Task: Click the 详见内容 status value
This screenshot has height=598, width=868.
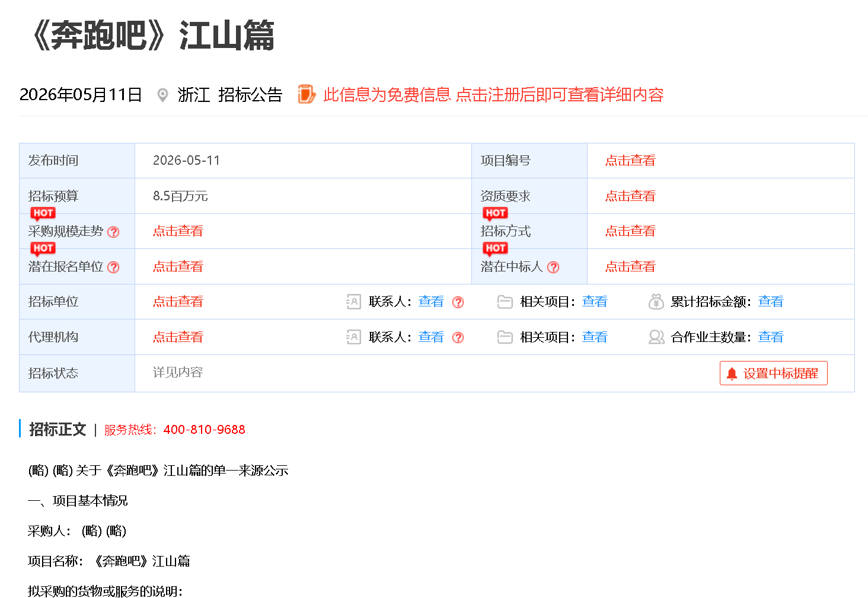Action: pyautogui.click(x=178, y=372)
